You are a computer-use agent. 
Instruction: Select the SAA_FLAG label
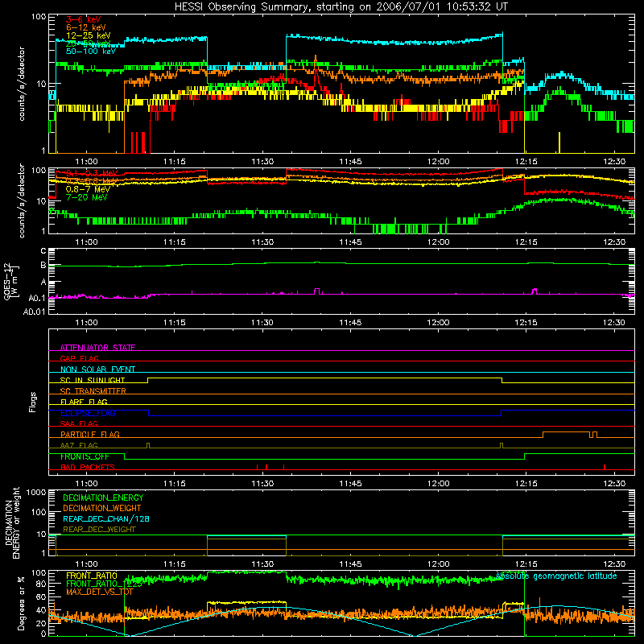coord(79,423)
